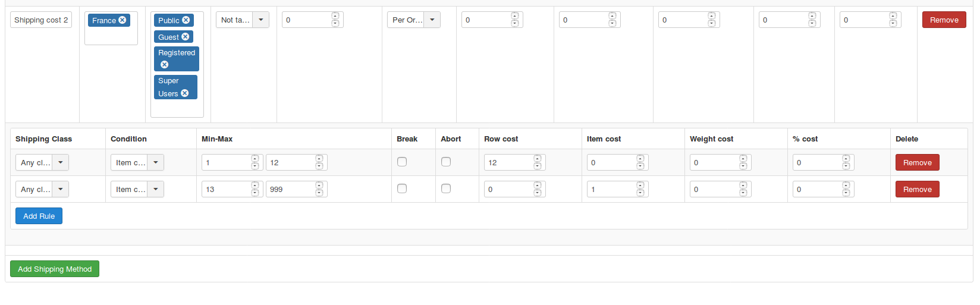Check Abort box in first rule
980x305 pixels.
[x=446, y=162]
